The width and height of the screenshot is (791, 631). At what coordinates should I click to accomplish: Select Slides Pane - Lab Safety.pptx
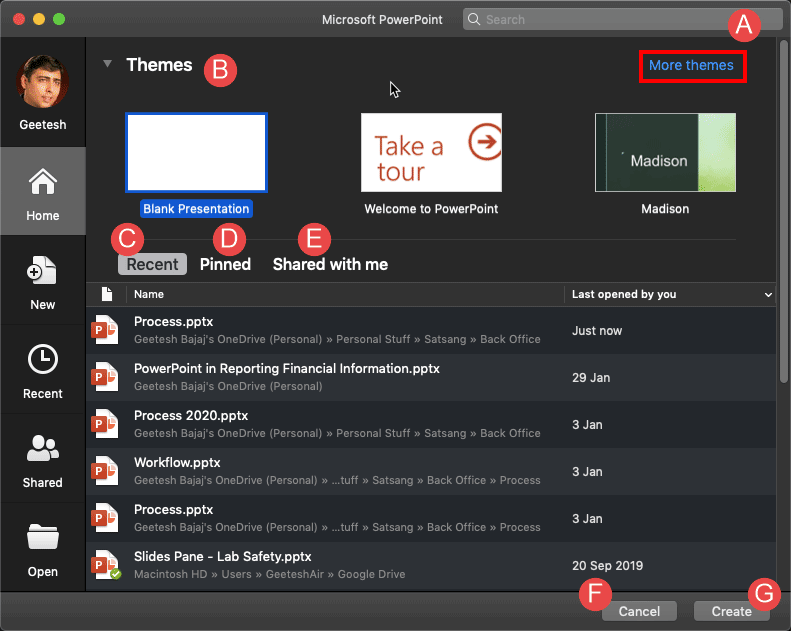coord(431,565)
